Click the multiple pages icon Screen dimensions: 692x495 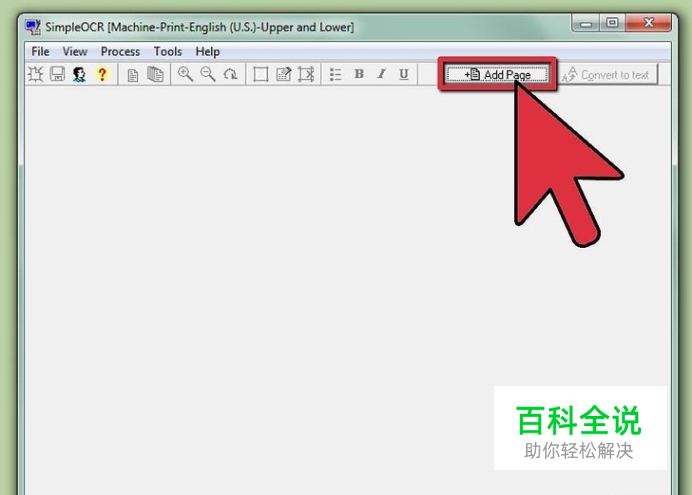tap(155, 74)
